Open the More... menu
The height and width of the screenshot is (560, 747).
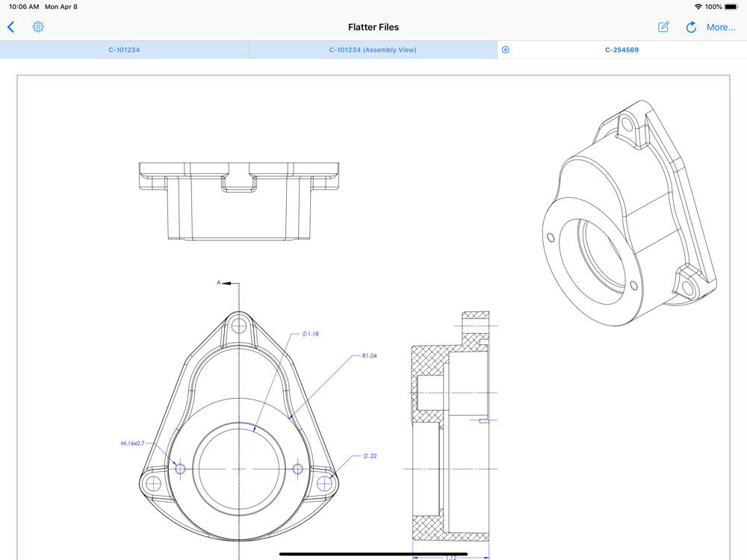tap(721, 27)
